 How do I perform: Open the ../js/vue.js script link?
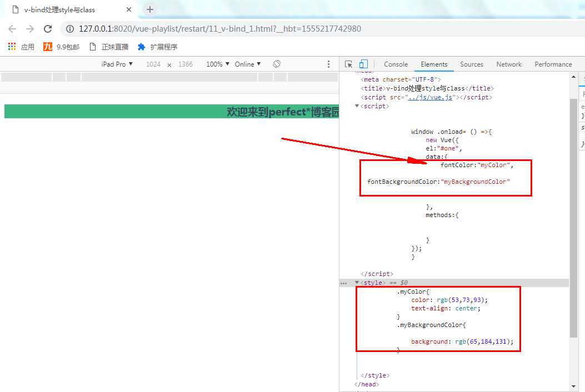[x=430, y=97]
